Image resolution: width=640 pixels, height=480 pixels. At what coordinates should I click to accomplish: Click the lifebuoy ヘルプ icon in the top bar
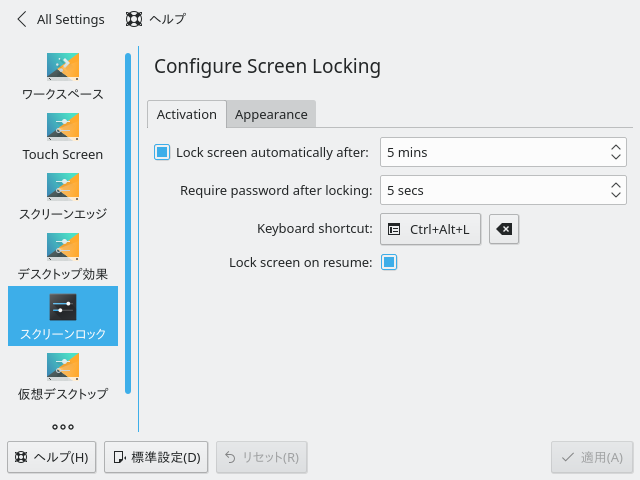coord(133,19)
